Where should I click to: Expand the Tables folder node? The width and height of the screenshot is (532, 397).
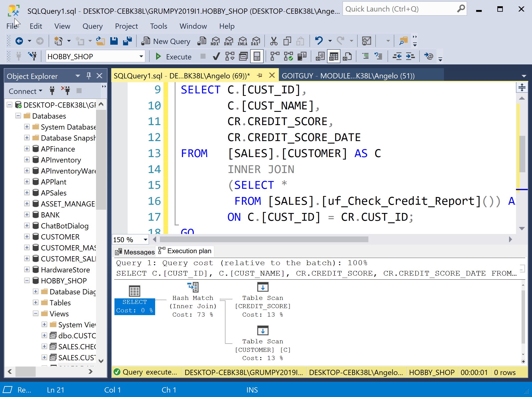click(36, 303)
